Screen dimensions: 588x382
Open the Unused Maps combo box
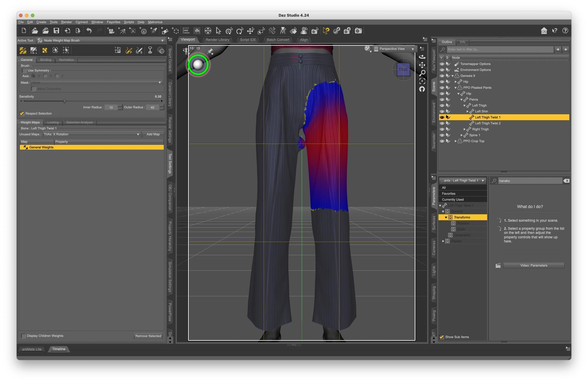tap(92, 134)
